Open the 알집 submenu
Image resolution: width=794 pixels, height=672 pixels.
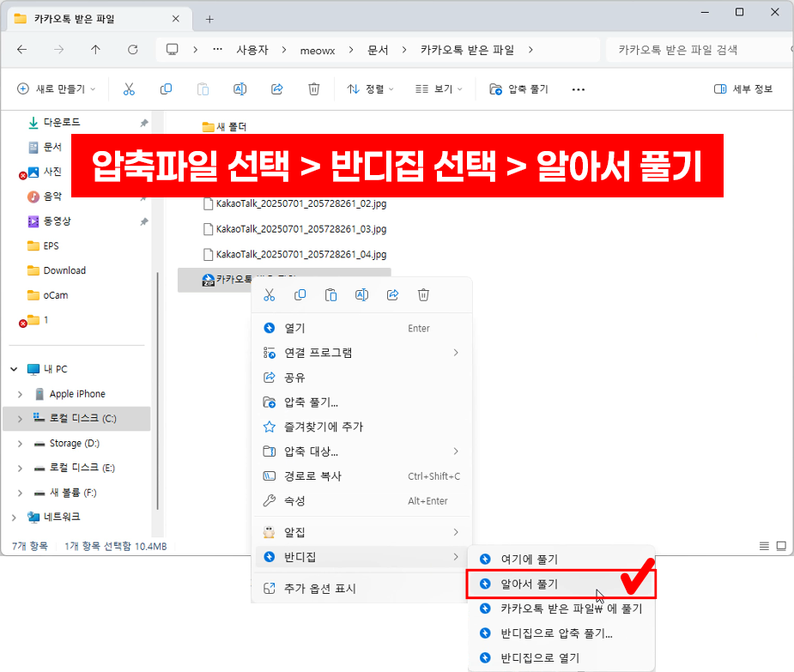pyautogui.click(x=361, y=532)
